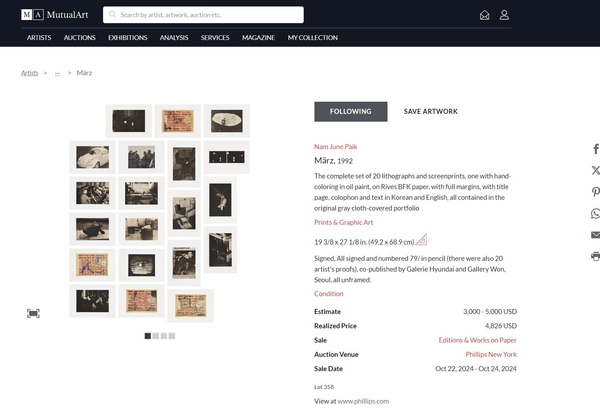The image size is (600, 415).
Task: Expand the Condition details
Action: click(x=329, y=294)
